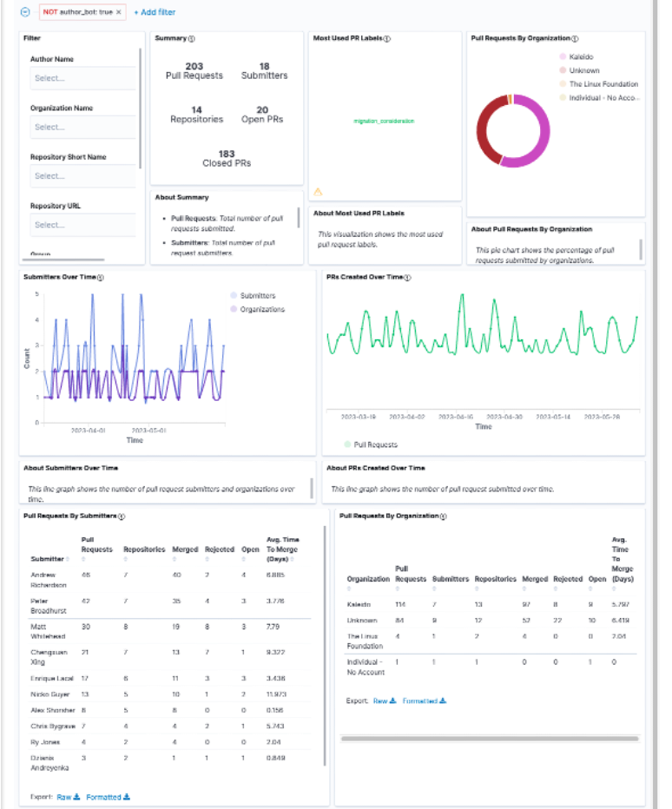Open the Author Name select dropdown
This screenshot has height=809, width=672.
[83, 78]
